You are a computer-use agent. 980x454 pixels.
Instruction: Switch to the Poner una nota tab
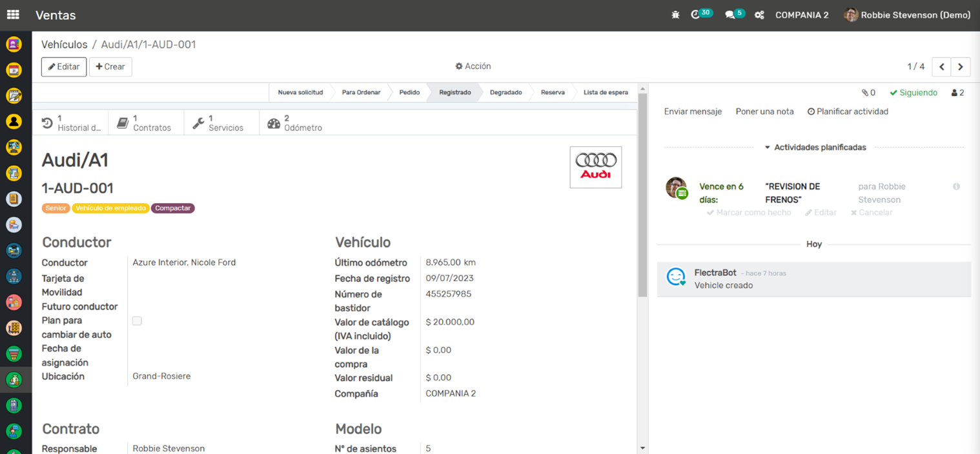click(x=764, y=112)
